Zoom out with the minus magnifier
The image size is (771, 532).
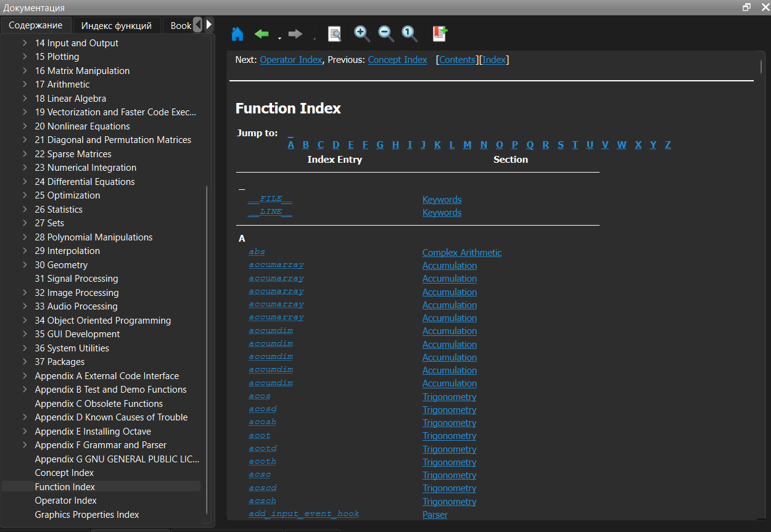386,34
